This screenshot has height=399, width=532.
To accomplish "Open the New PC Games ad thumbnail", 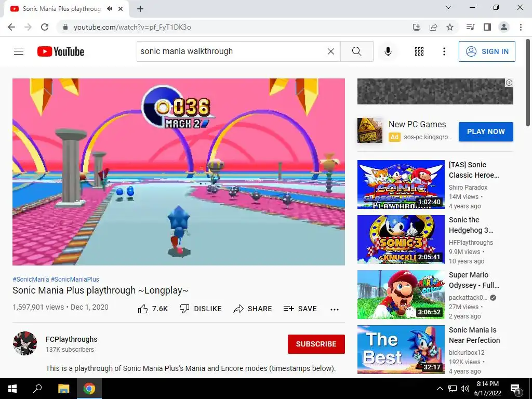I will tap(369, 130).
